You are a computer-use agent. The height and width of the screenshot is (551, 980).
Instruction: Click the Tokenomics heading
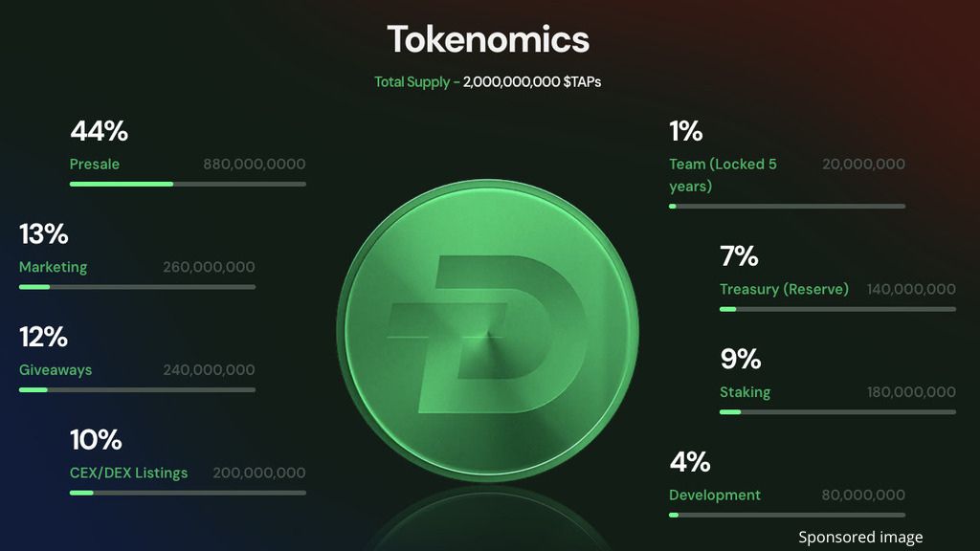tap(488, 40)
